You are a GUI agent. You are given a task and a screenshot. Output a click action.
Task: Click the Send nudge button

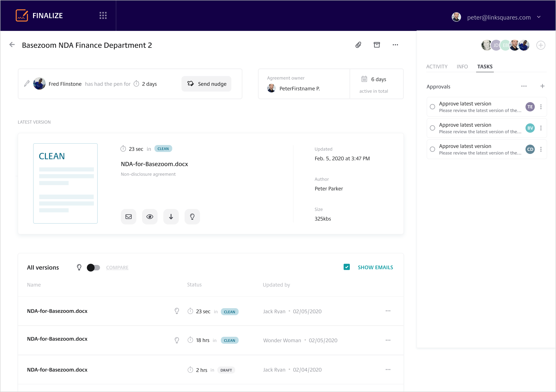pyautogui.click(x=206, y=84)
